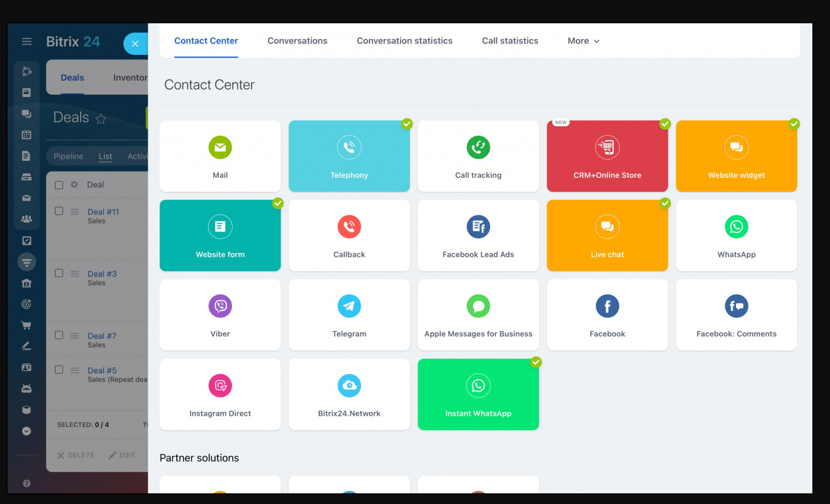Open Apple Messages for Business tile

pyautogui.click(x=478, y=315)
